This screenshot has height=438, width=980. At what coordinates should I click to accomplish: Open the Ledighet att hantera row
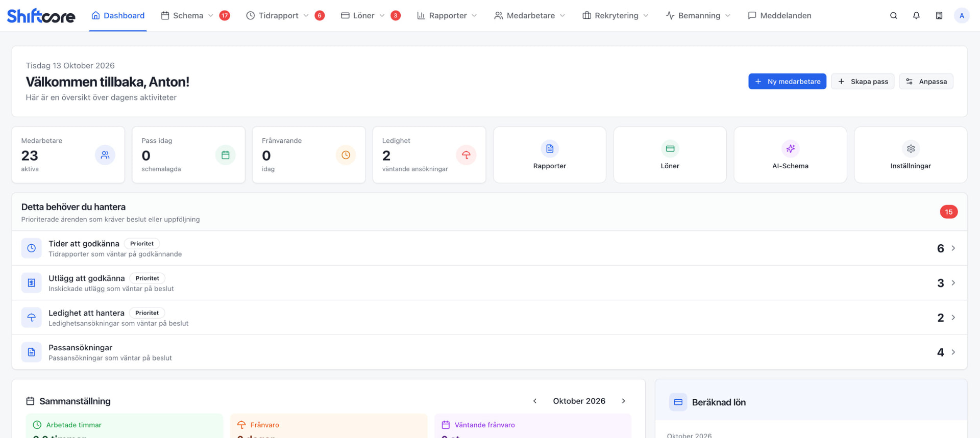point(489,318)
